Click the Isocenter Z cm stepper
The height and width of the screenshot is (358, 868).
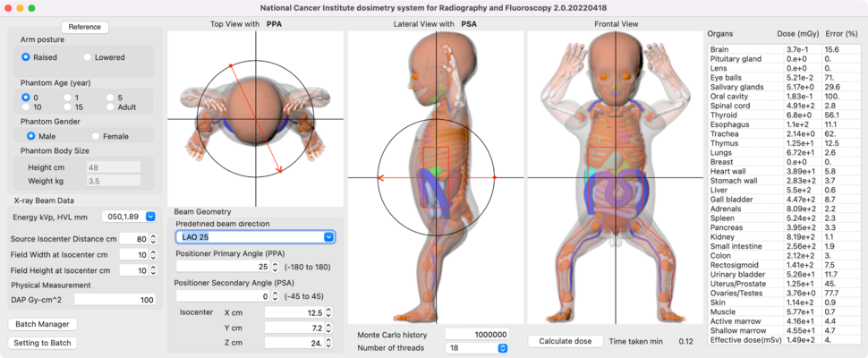tap(328, 343)
